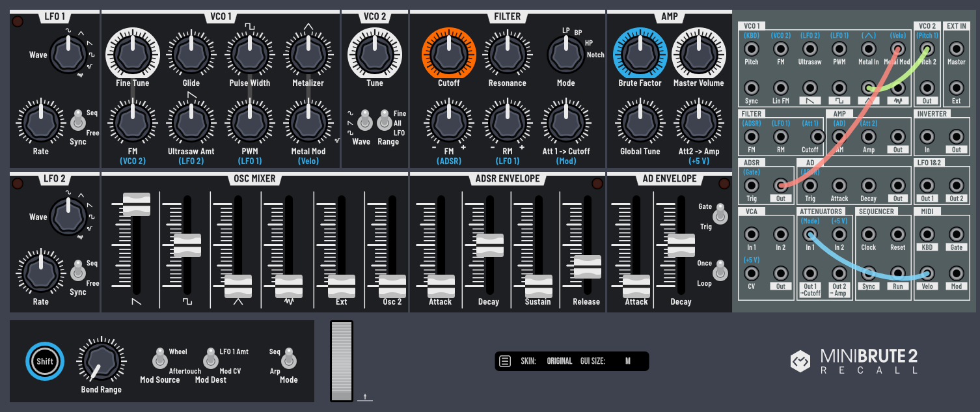This screenshot has width=980, height=412.
Task: Click the Inverter Out jack
Action: coord(956,137)
